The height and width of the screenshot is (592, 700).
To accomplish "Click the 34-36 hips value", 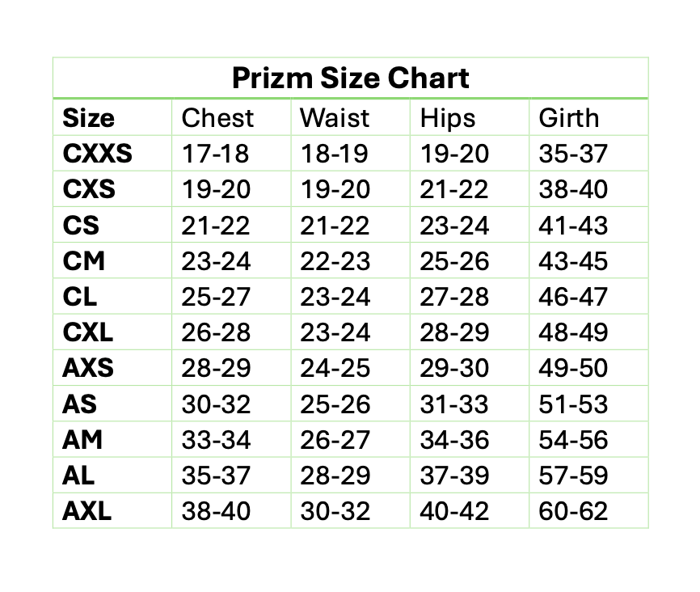I will tap(454, 440).
